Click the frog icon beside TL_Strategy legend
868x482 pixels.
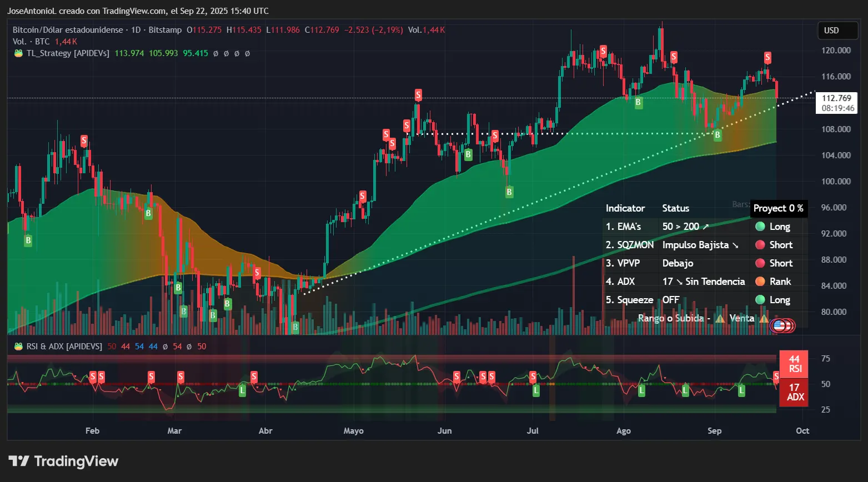18,53
